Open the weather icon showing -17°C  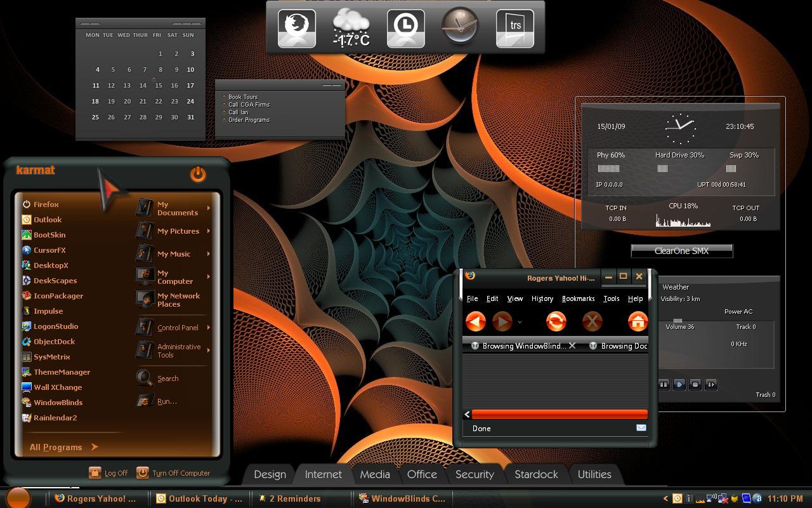pyautogui.click(x=351, y=29)
